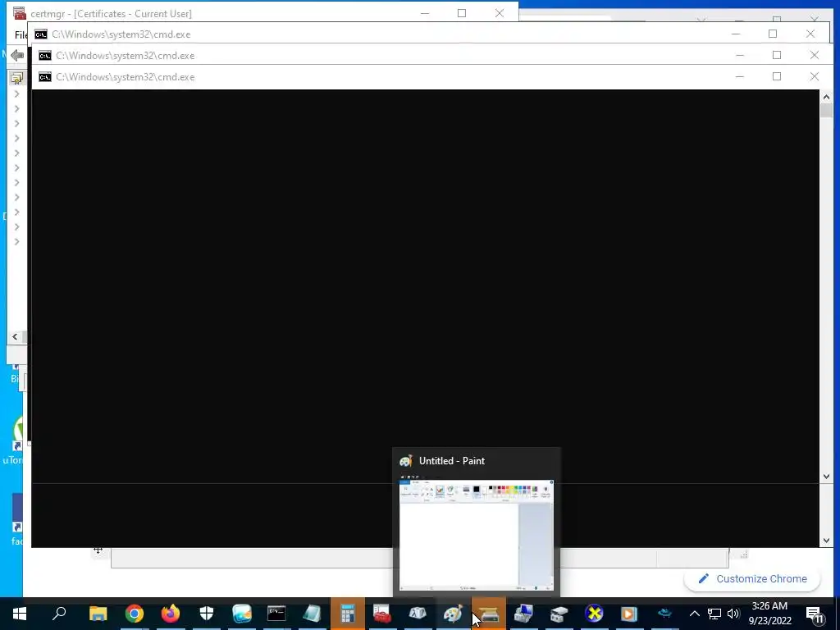This screenshot has width=840, height=630.
Task: Click the yellow X taskbar icon
Action: click(x=594, y=614)
